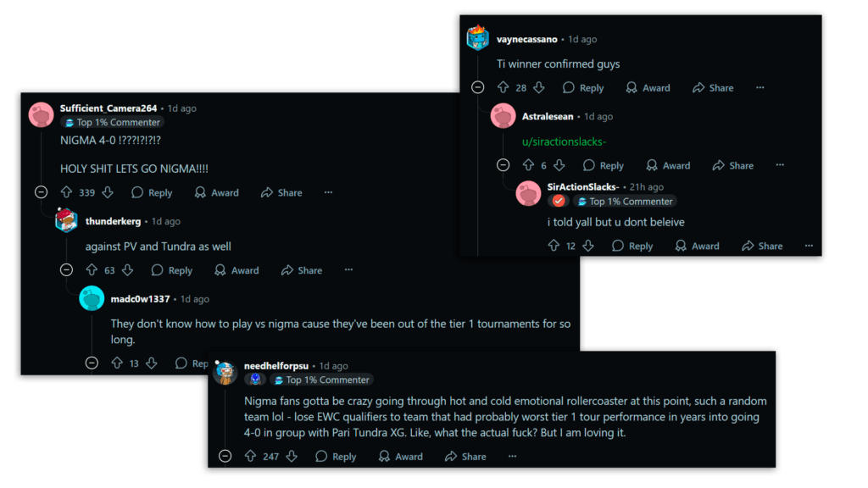Reply to SirActionSlacks- comment
Screen dimensions: 868x488
pyautogui.click(x=632, y=246)
